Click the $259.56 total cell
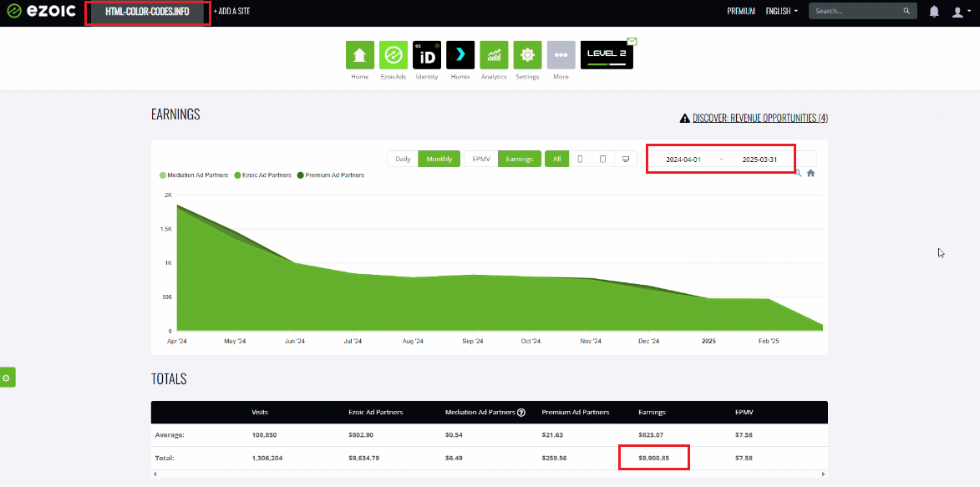This screenshot has width=980, height=487. [555, 459]
